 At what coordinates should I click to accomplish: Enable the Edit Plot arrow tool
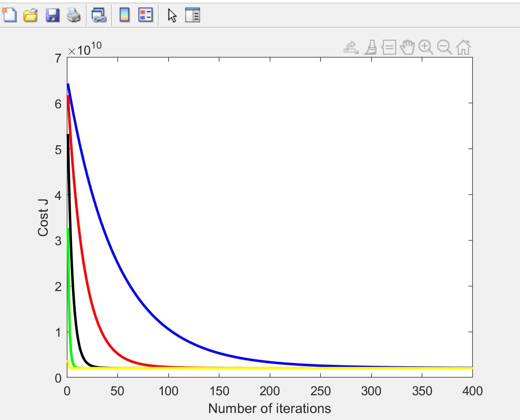click(x=172, y=15)
